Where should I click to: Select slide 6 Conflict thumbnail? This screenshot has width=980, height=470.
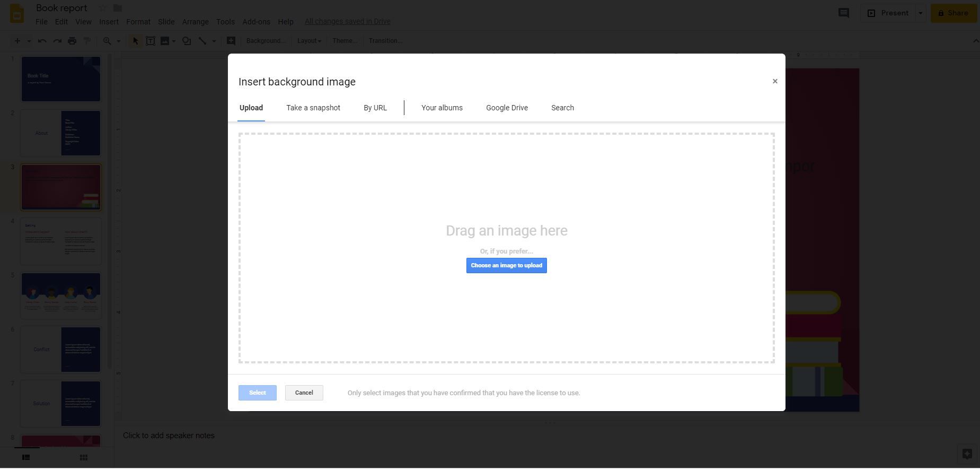pos(61,350)
